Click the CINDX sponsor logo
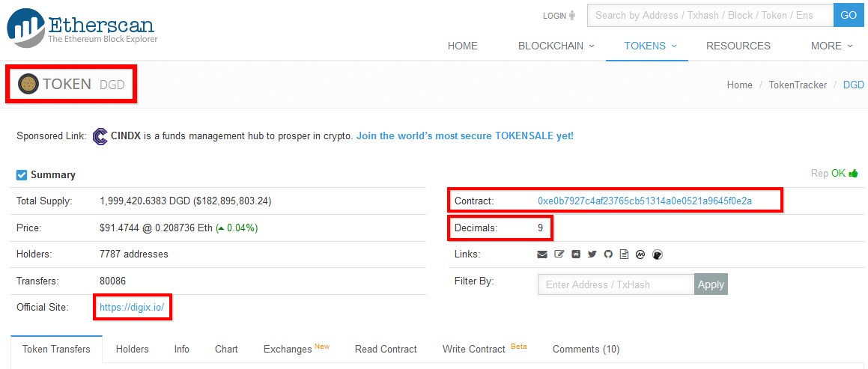 [x=100, y=135]
